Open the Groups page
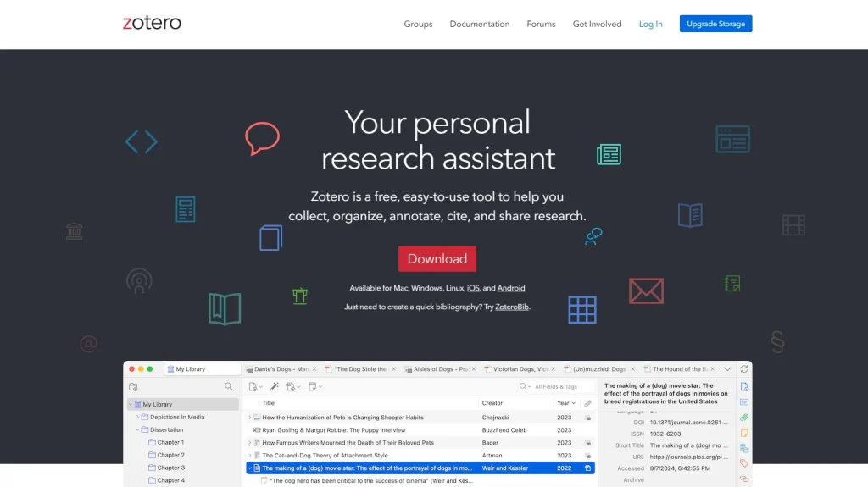Viewport: 868px width, 487px height. click(x=418, y=24)
